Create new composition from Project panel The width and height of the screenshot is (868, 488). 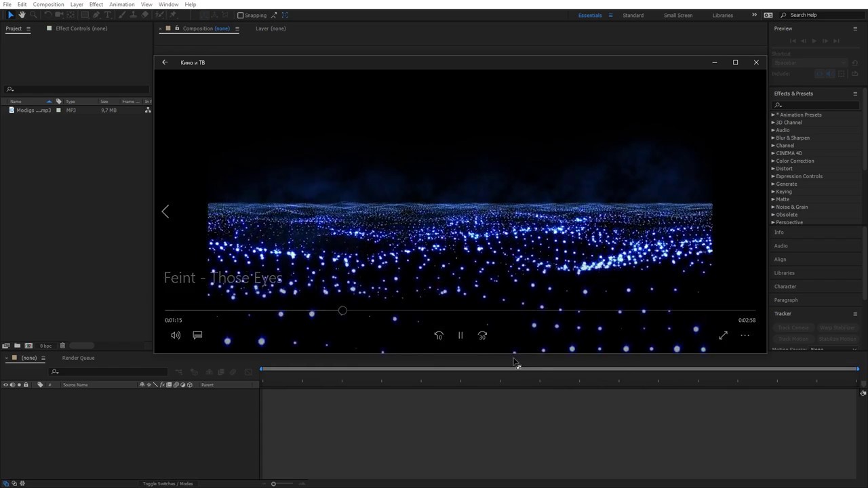coord(28,346)
